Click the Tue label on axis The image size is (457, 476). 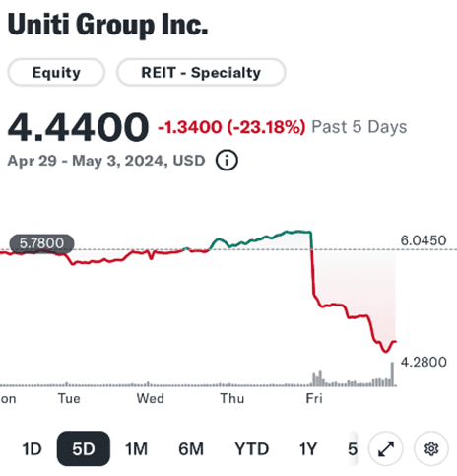coord(69,398)
